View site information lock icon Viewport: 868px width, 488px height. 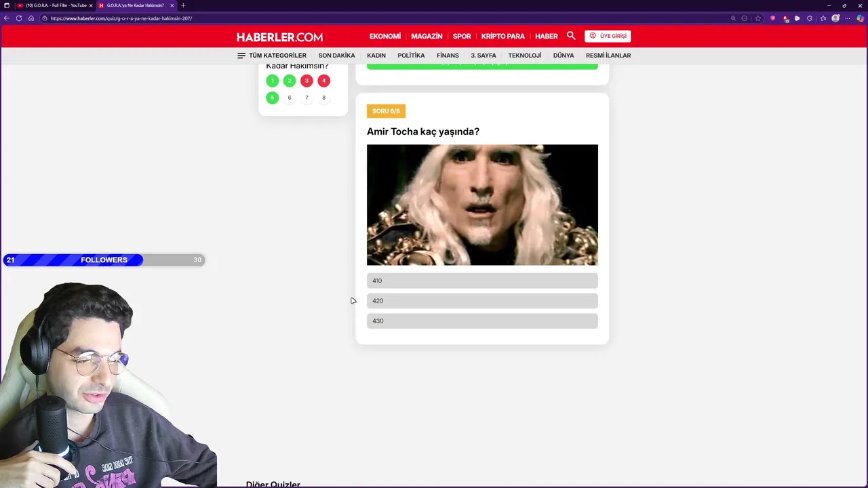pos(45,18)
